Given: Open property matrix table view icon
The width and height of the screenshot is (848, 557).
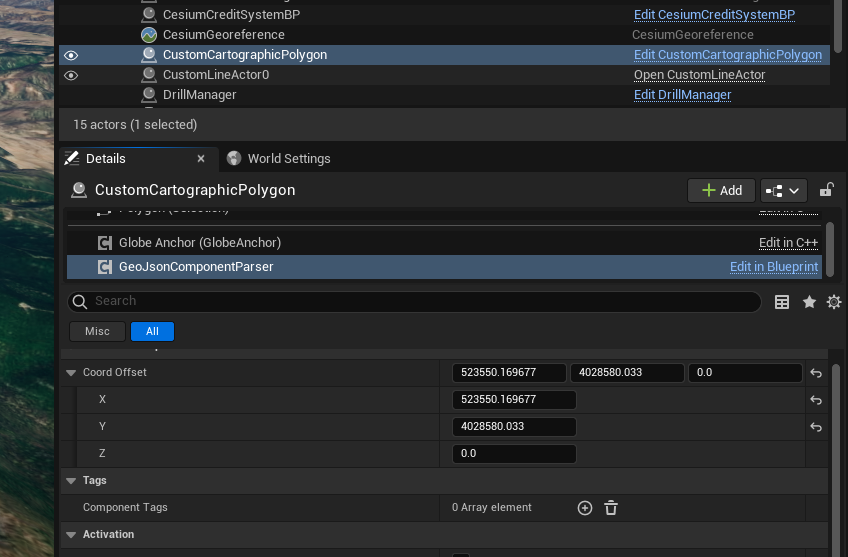Looking at the screenshot, I should coord(782,302).
